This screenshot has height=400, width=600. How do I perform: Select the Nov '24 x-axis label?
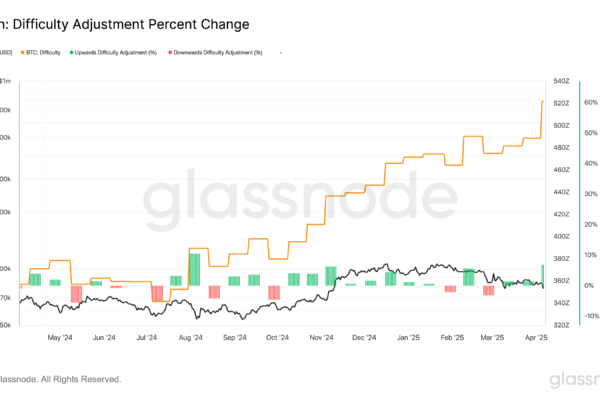click(x=320, y=338)
